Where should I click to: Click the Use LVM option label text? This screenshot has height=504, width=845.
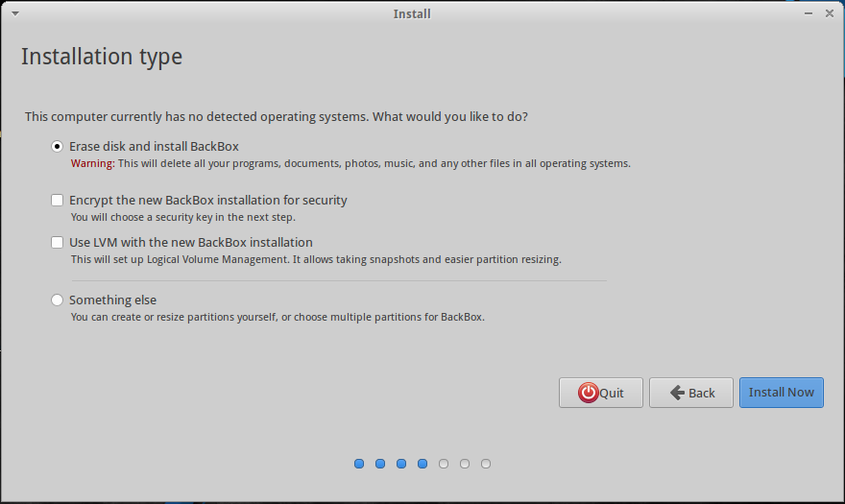click(191, 242)
